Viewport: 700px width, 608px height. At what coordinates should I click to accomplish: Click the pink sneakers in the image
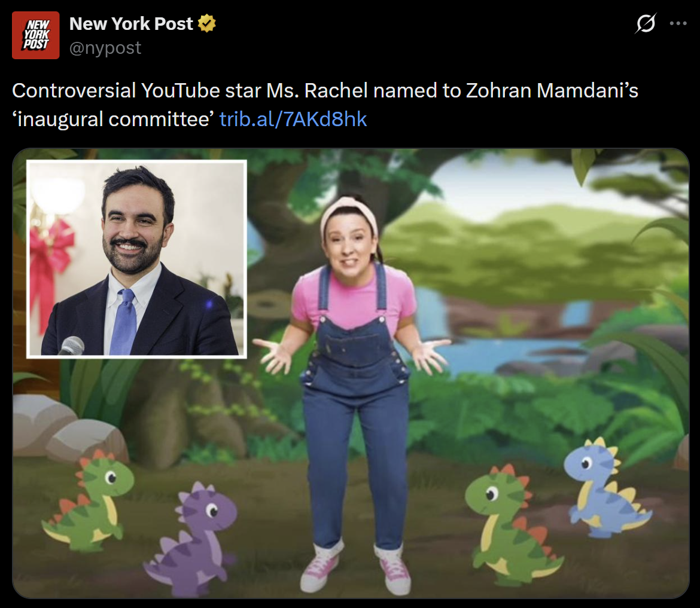356,569
